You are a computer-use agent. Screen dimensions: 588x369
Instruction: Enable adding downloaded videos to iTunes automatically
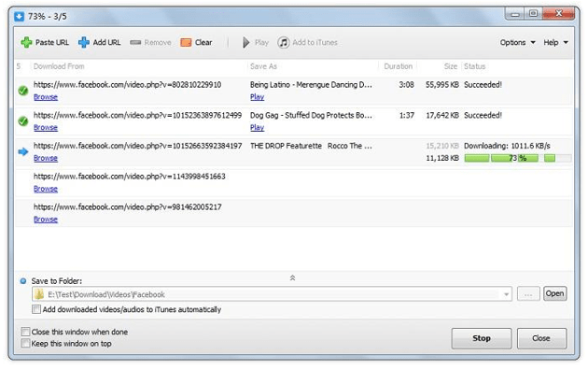pyautogui.click(x=36, y=309)
